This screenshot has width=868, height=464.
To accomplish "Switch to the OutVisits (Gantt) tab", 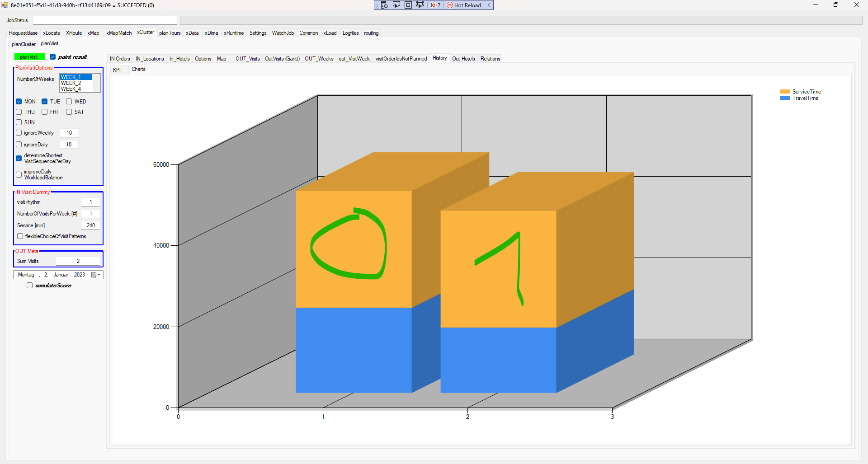I will [x=282, y=59].
